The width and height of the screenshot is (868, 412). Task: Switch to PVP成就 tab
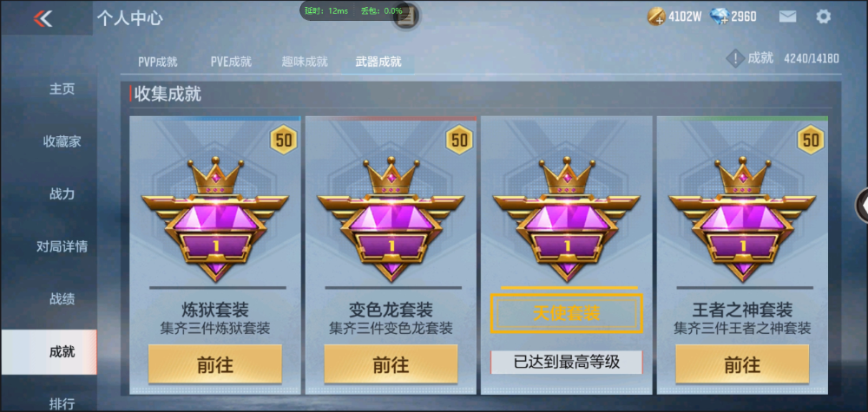[x=158, y=62]
